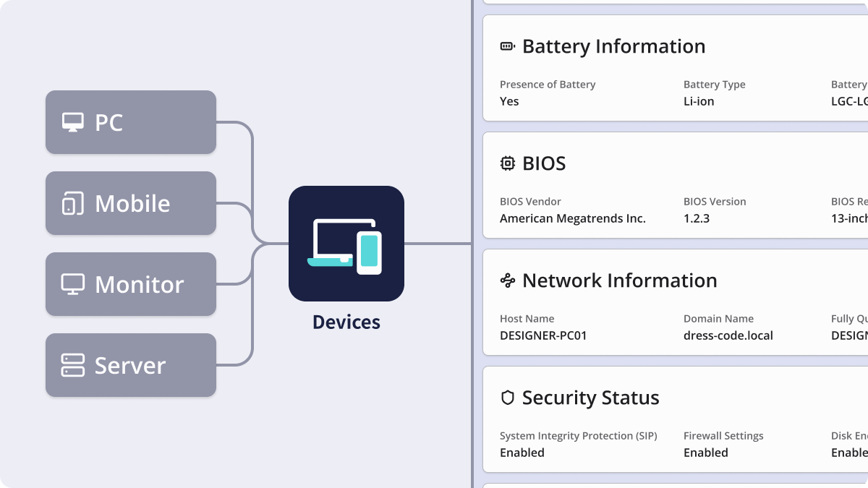Choose the Server device category button
The image size is (868, 488).
(x=131, y=365)
